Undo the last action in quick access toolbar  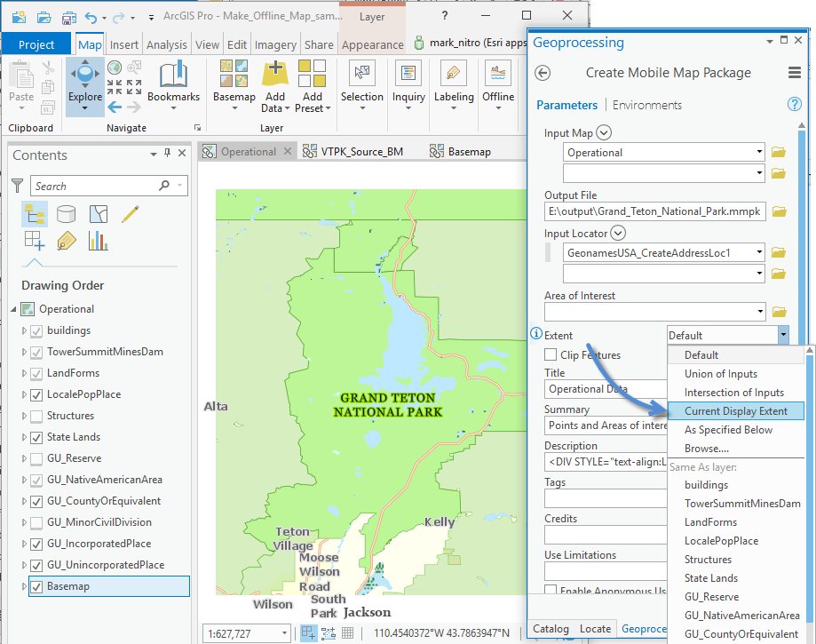pyautogui.click(x=91, y=18)
